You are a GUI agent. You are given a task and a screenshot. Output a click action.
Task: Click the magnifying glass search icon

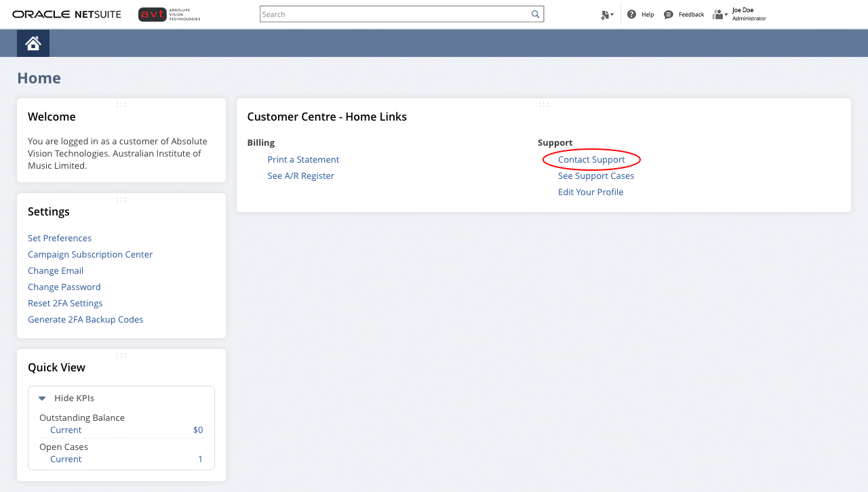click(535, 14)
